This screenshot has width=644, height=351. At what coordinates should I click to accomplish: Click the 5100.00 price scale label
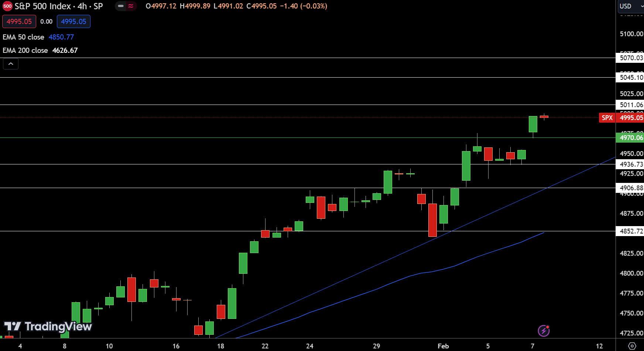(x=631, y=34)
